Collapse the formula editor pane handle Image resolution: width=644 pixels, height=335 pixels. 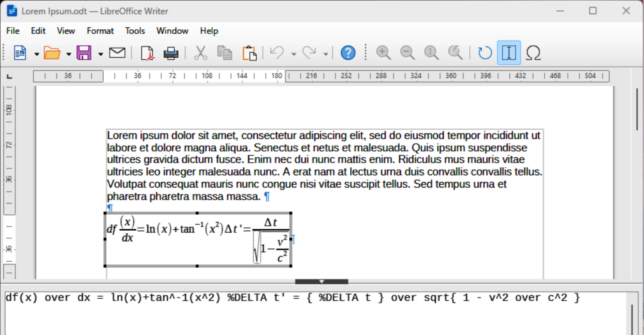point(322,281)
